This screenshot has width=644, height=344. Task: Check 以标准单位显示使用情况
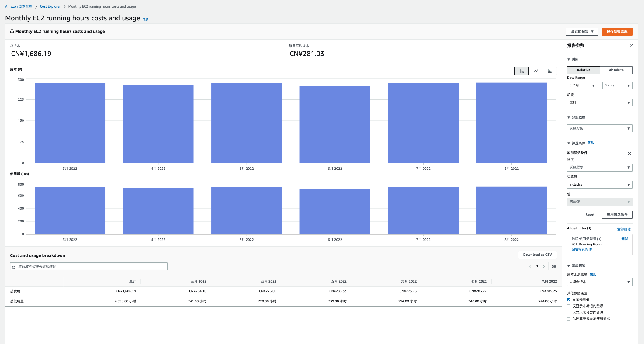click(569, 318)
